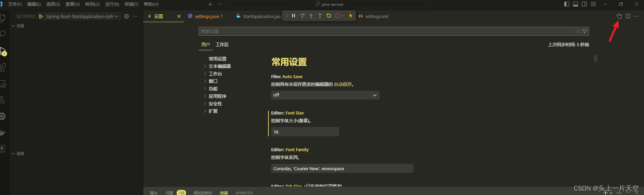Expand the 应用程序 settings category

[205, 96]
